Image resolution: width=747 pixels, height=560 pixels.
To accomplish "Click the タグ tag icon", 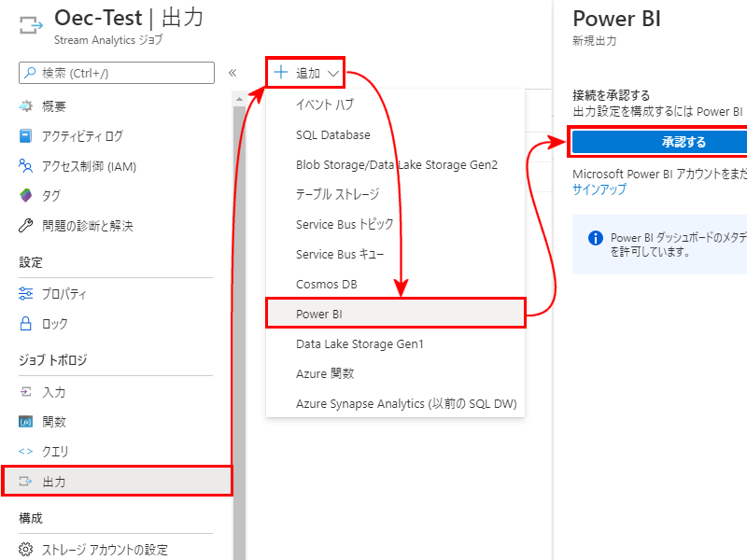I will click(26, 196).
